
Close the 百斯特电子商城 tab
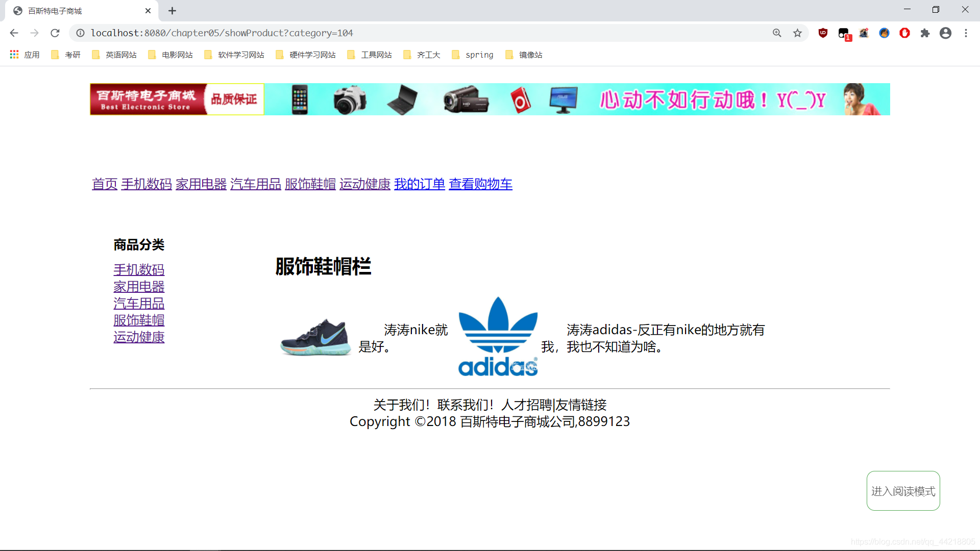(x=148, y=11)
